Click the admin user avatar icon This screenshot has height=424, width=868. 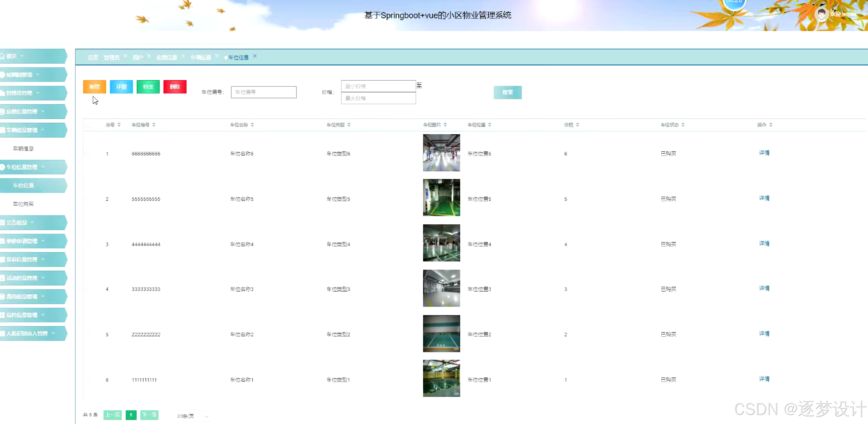click(821, 15)
